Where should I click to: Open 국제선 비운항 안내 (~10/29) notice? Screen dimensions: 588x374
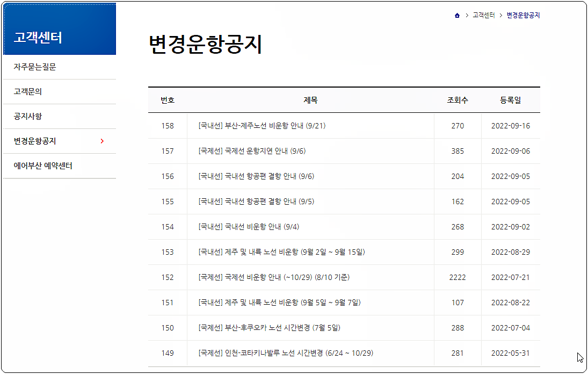click(285, 277)
